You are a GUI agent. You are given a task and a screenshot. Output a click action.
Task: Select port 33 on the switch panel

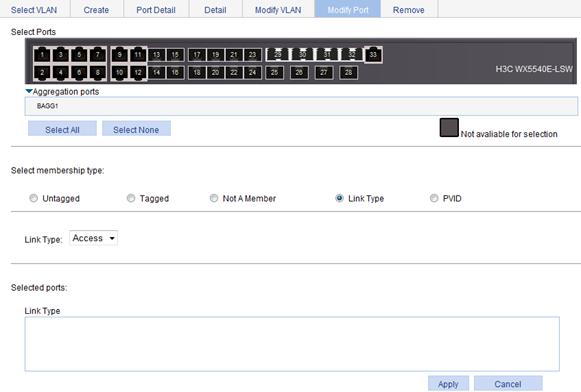[374, 55]
